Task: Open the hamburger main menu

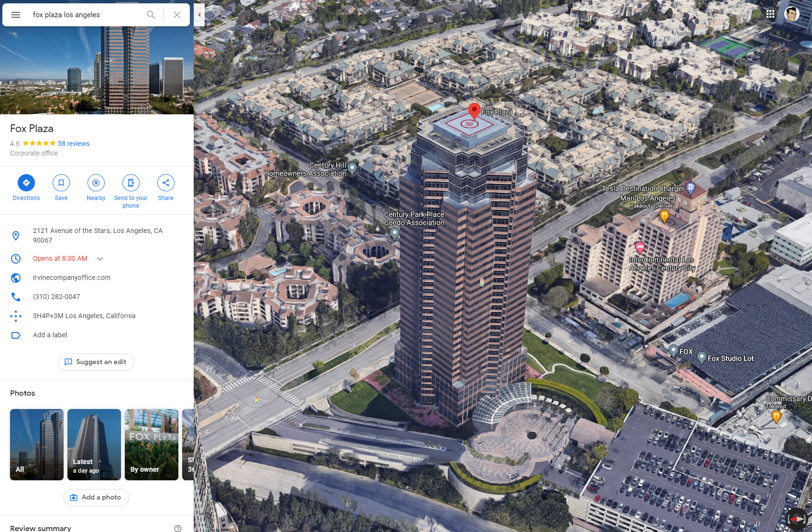Action: tap(16, 15)
